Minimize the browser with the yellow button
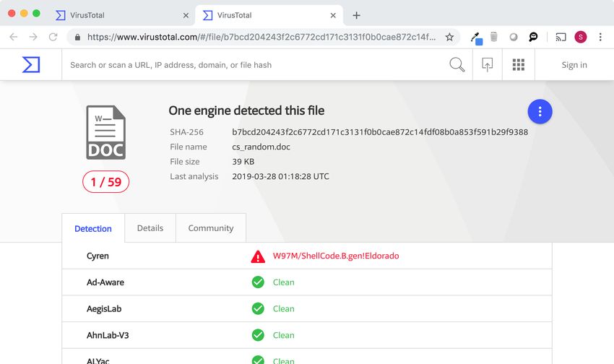This screenshot has width=614, height=364. pyautogui.click(x=24, y=13)
